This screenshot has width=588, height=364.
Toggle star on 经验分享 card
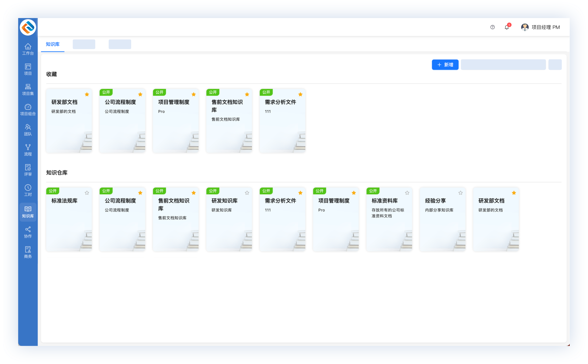tap(460, 193)
